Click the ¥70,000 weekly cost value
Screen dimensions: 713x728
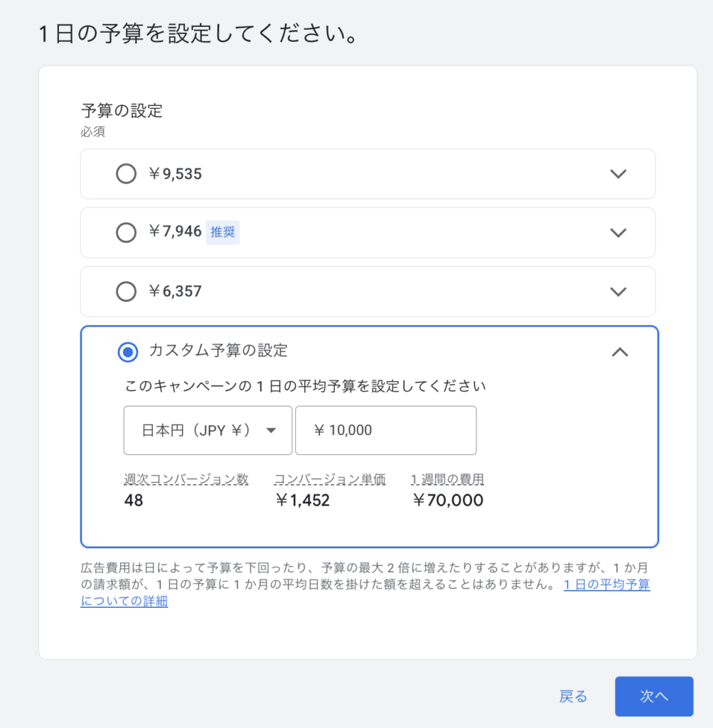click(448, 500)
